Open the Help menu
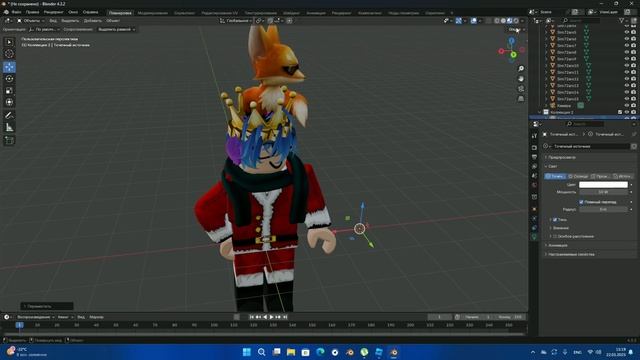Screen dimensions: 640x360 coord(90,12)
